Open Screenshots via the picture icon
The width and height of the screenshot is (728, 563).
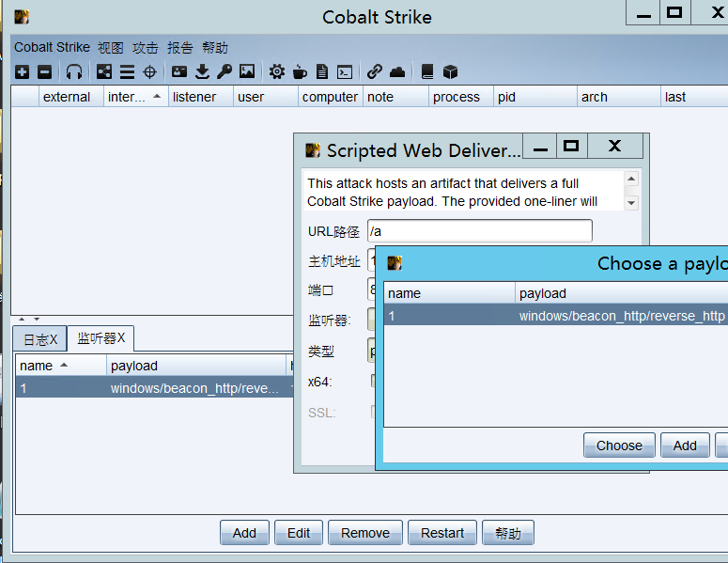coord(247,71)
